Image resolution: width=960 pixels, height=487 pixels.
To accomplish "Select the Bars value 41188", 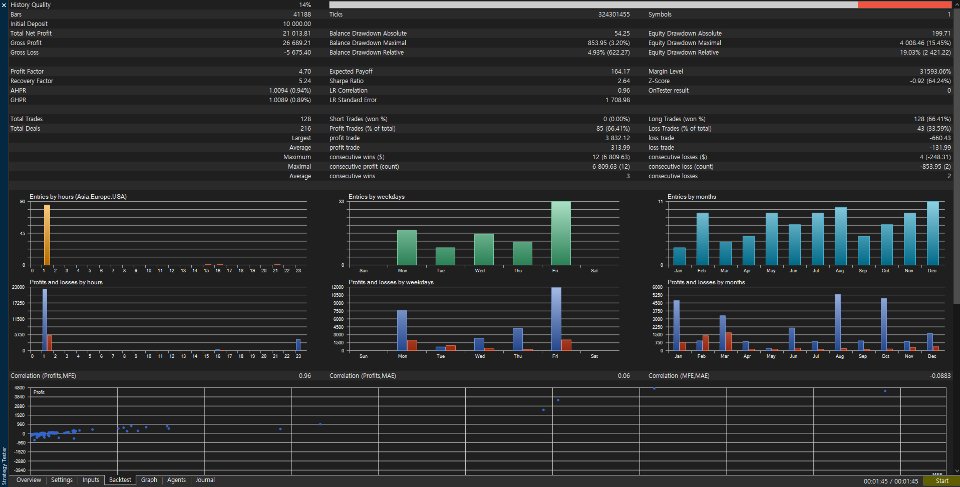I will click(x=302, y=14).
